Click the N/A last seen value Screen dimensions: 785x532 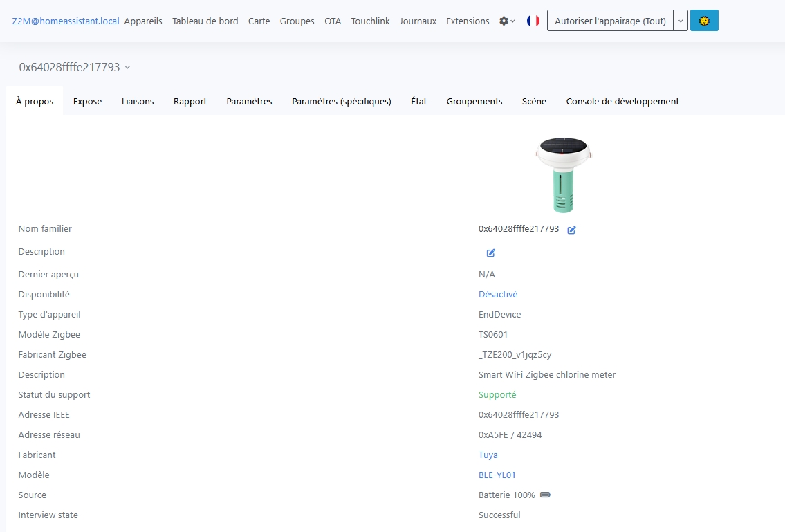click(487, 275)
